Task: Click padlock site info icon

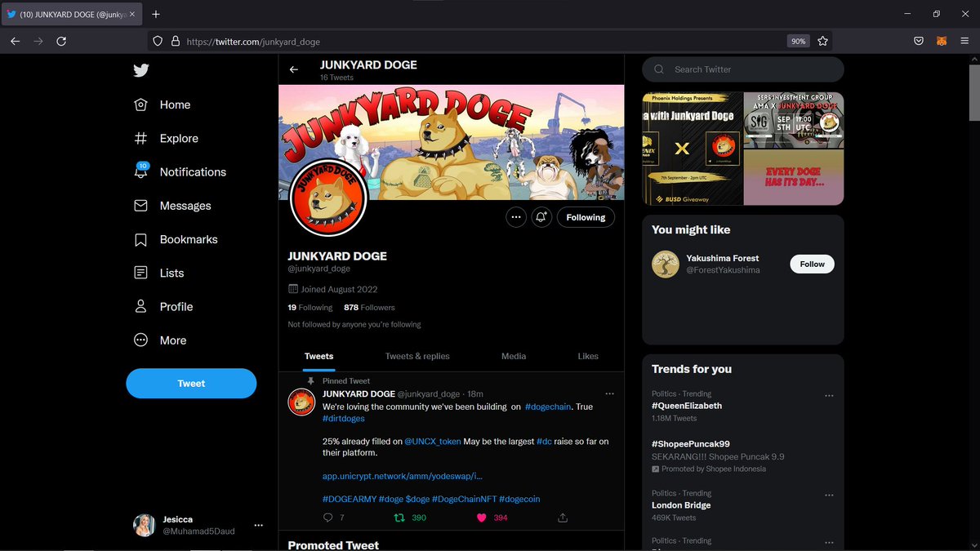Action: click(x=175, y=41)
